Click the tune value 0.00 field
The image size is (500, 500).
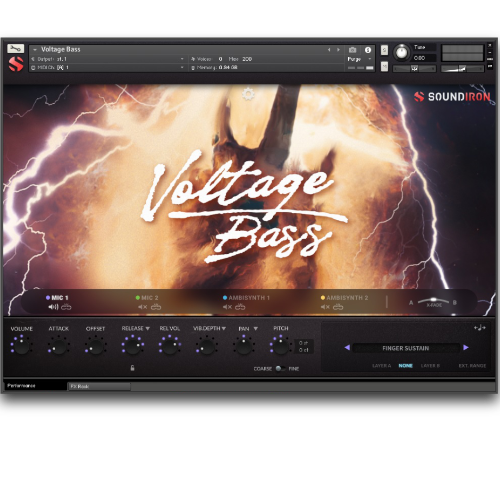coord(424,58)
